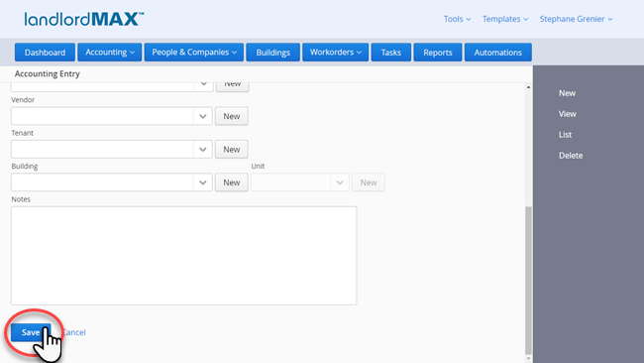Click the Save button
The height and width of the screenshot is (363, 644).
31,332
